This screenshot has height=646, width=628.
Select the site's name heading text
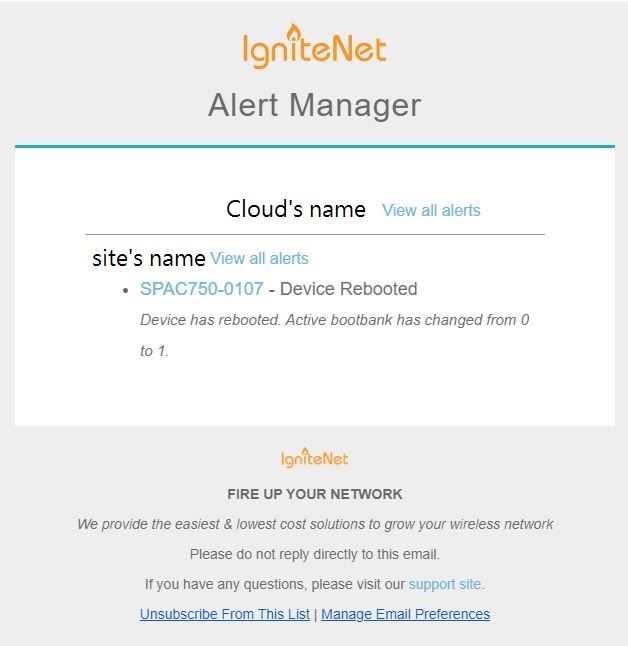(149, 259)
